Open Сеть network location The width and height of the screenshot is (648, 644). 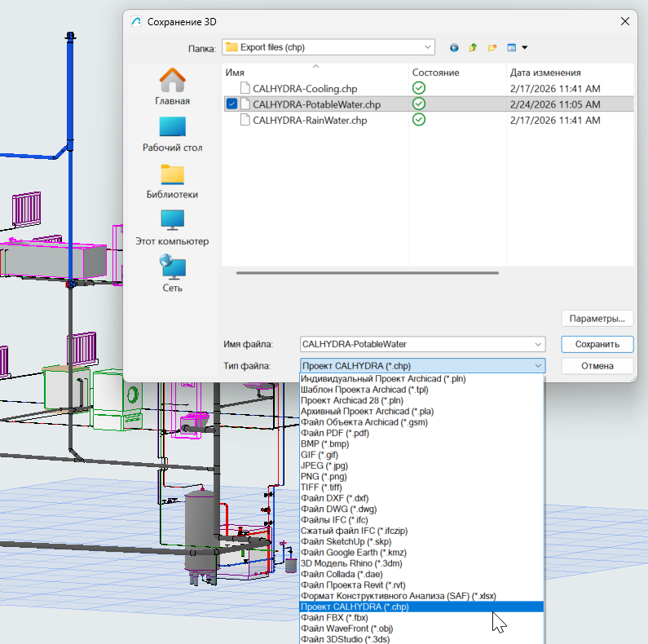tap(172, 274)
